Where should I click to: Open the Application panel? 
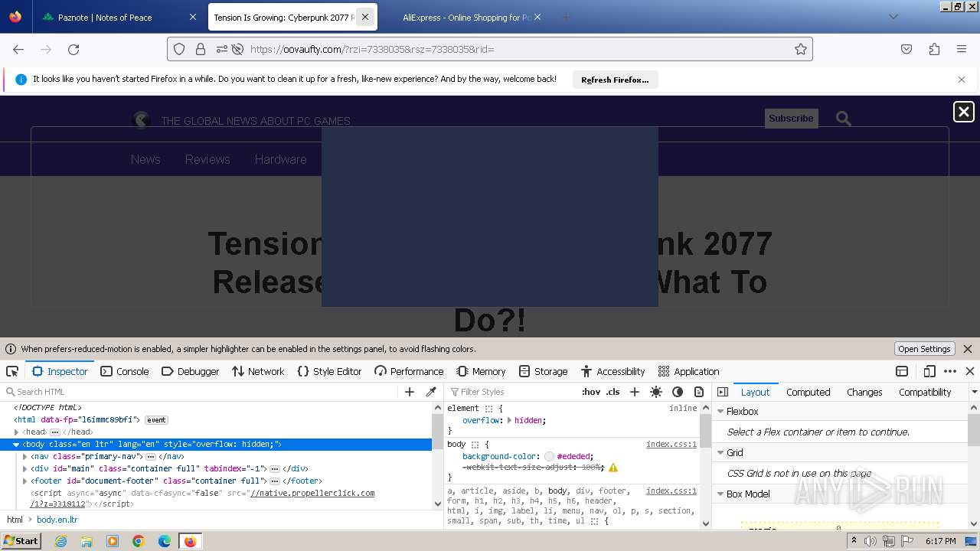688,371
